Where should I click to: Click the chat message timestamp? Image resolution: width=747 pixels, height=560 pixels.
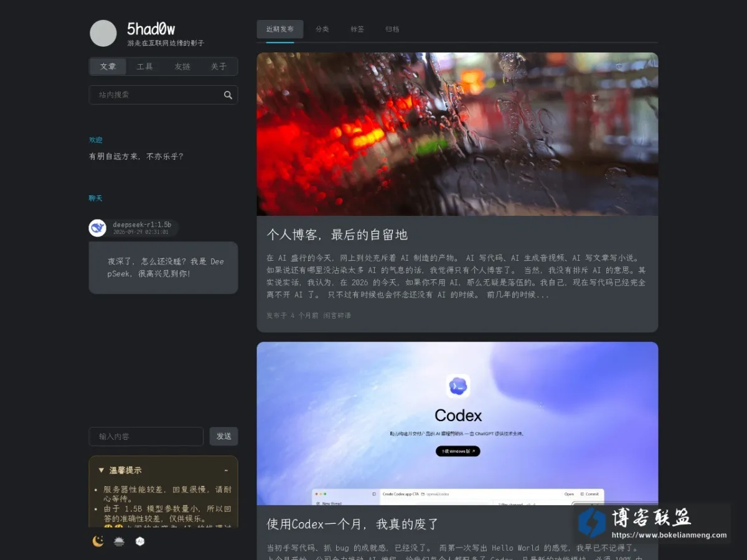pyautogui.click(x=141, y=232)
